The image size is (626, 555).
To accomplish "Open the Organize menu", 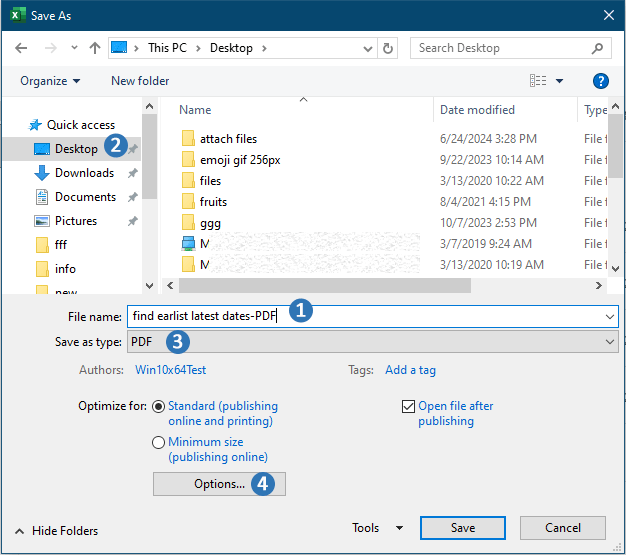I will pyautogui.click(x=50, y=81).
